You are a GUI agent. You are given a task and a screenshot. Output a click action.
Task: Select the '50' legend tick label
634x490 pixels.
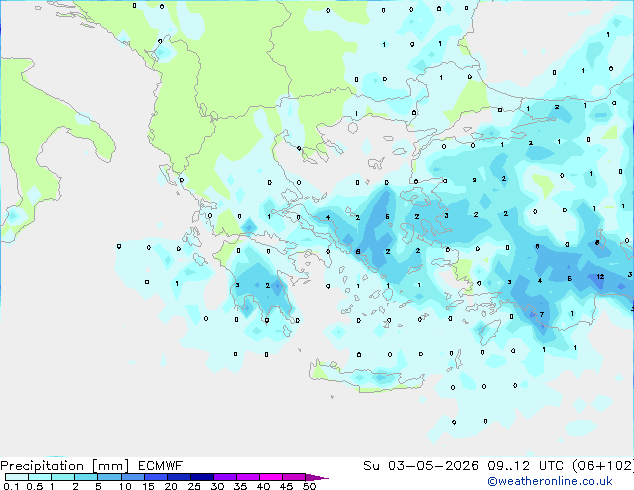click(309, 486)
